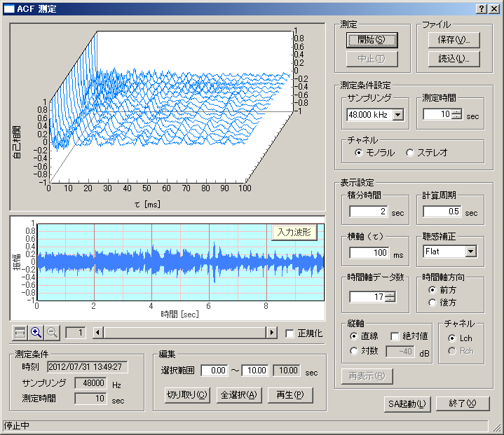
Task: Click the 時刻 field showing 2012/07/31 13:49:27
Action: (88, 367)
